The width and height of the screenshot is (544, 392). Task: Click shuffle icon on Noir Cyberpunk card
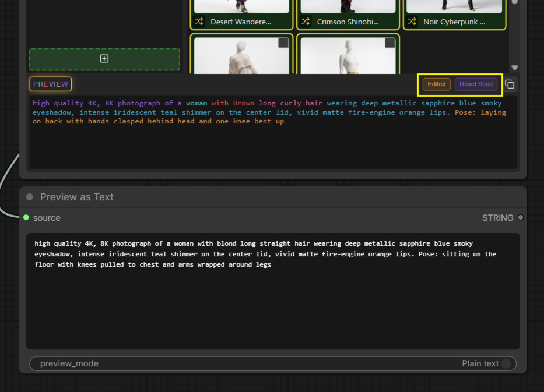(x=412, y=22)
